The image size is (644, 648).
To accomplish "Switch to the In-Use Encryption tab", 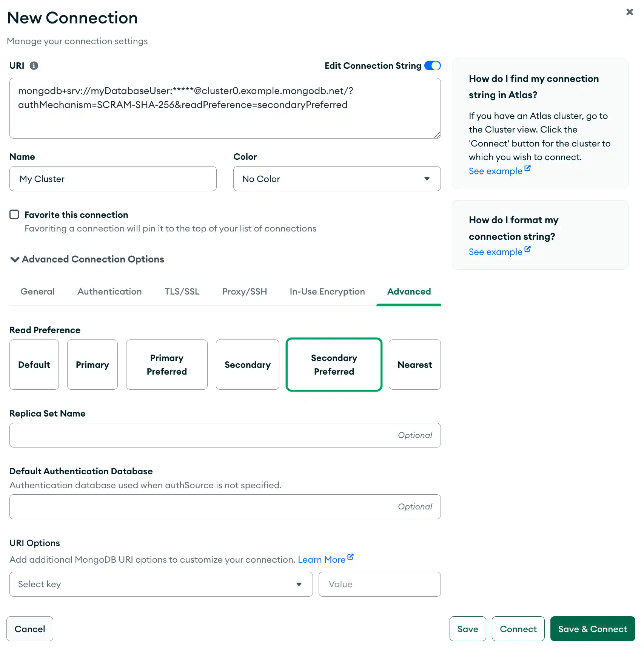I will point(327,291).
